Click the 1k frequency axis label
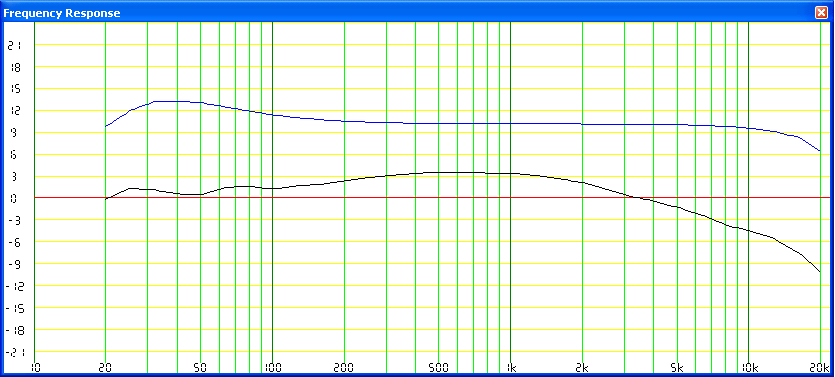Screen dimensions: 835x377 click(x=511, y=367)
